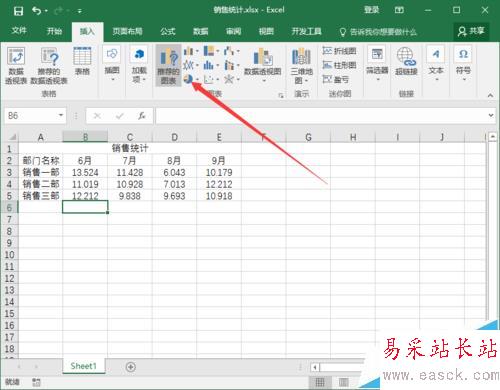Insert a surface or radar chart
500x390 pixels.
pos(229,79)
